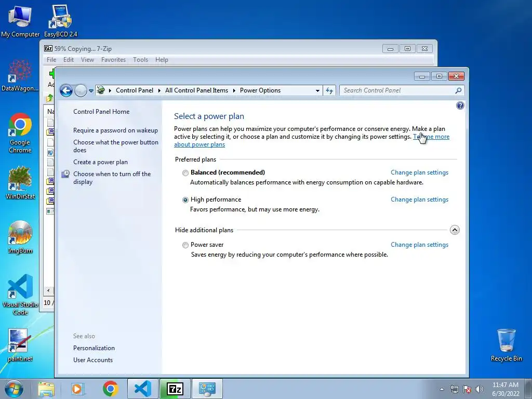Open WinDirStat desktop shortcut
This screenshot has height=399, width=532.
[x=20, y=182]
